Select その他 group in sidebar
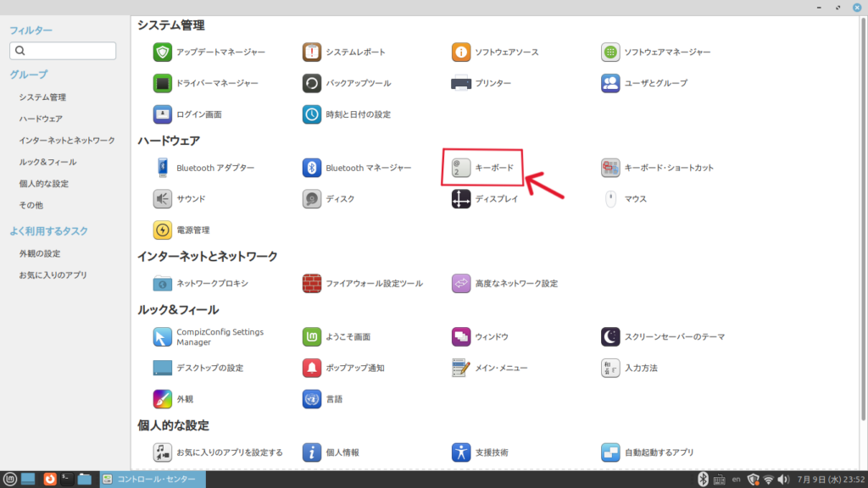 click(31, 205)
